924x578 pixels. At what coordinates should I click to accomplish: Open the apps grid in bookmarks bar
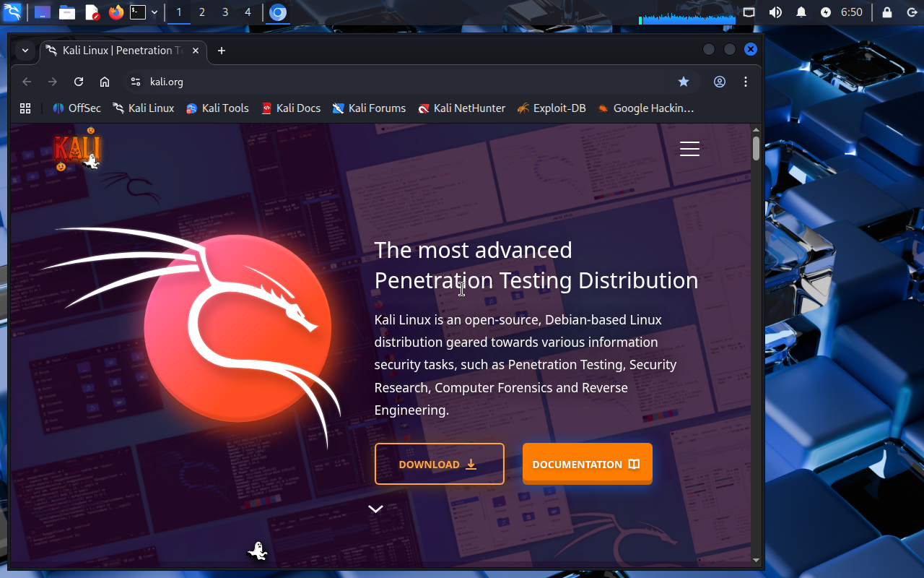coord(25,108)
